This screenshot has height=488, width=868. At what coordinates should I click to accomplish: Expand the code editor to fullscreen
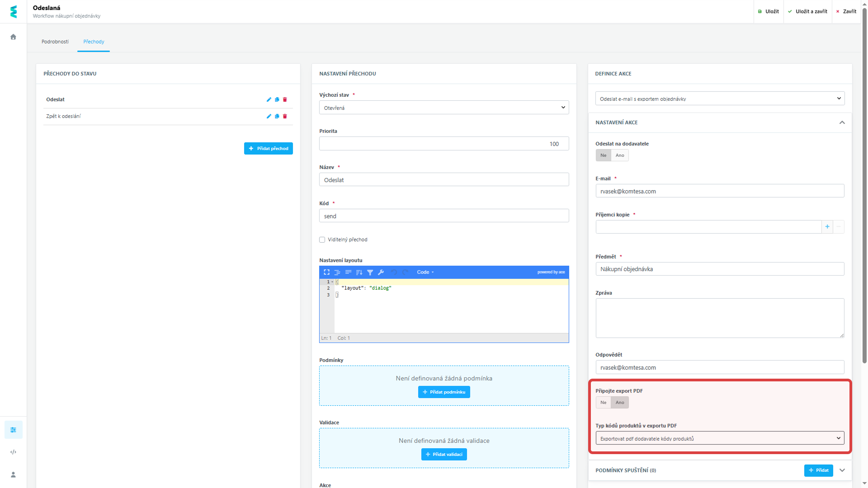tap(326, 272)
